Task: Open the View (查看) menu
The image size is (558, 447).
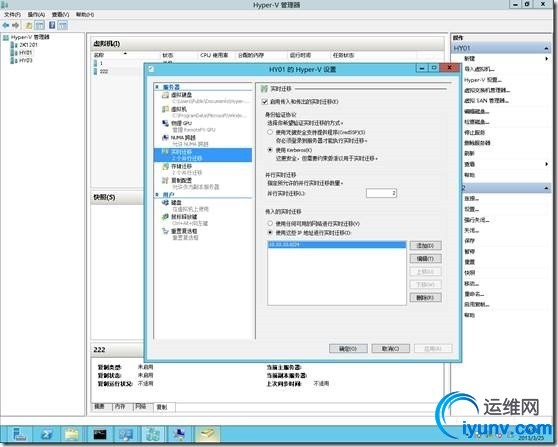Action: coord(60,15)
